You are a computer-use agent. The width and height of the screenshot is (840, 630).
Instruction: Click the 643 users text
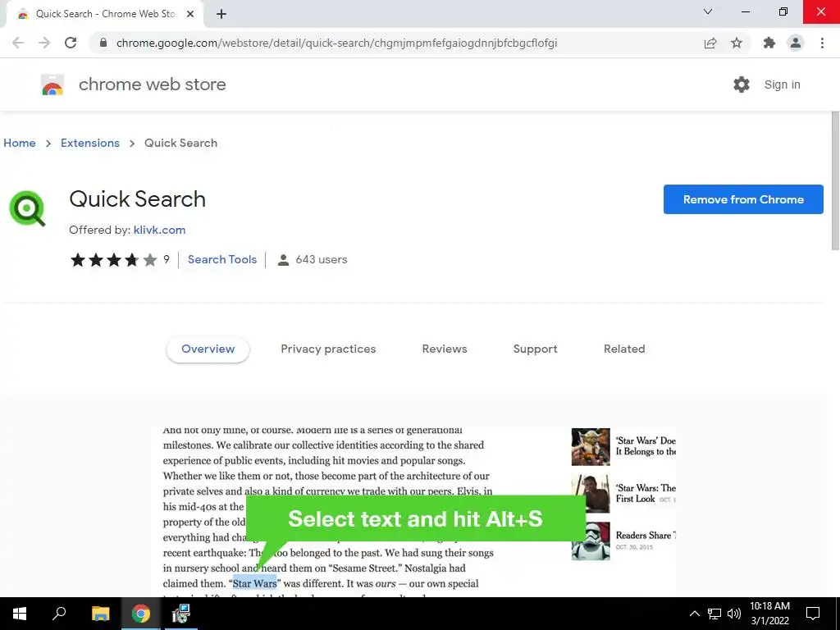322,260
